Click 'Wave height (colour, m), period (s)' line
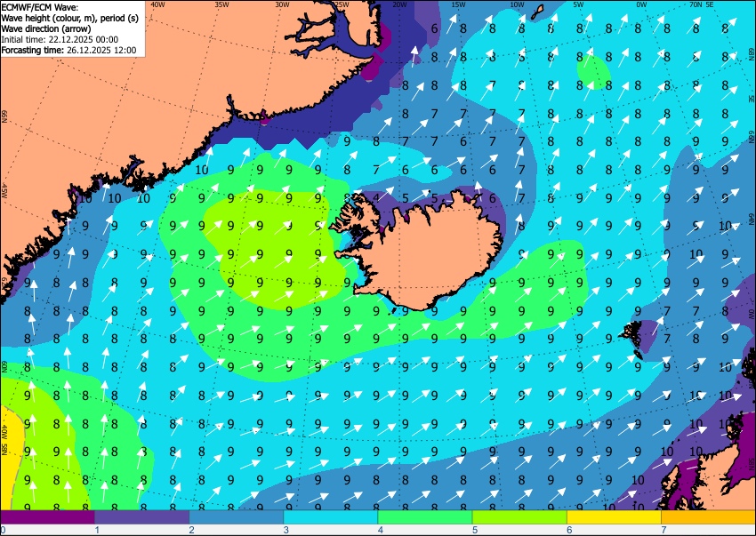 [x=70, y=18]
